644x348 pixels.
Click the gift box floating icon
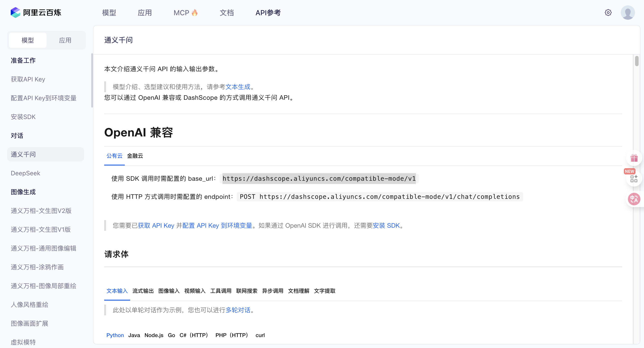coord(634,158)
